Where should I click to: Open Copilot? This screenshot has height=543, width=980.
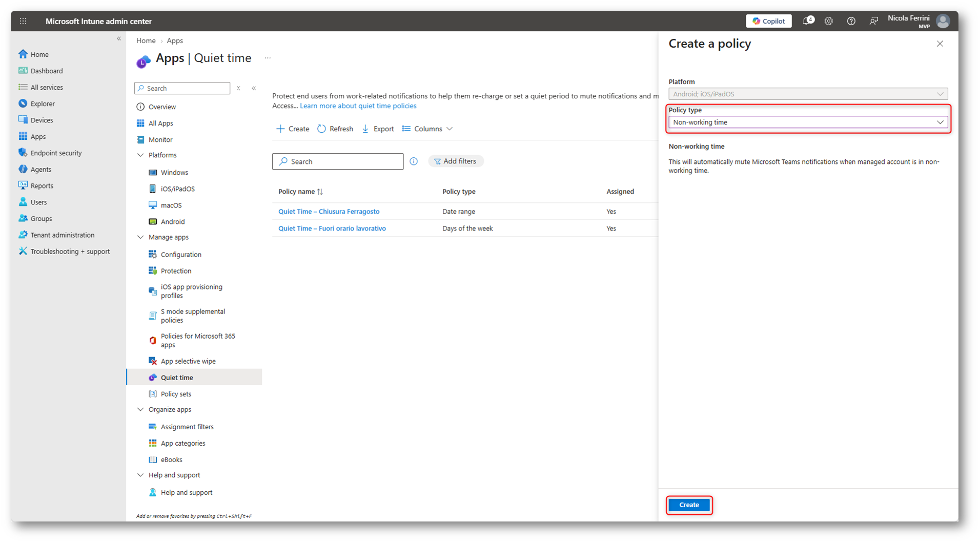click(768, 21)
